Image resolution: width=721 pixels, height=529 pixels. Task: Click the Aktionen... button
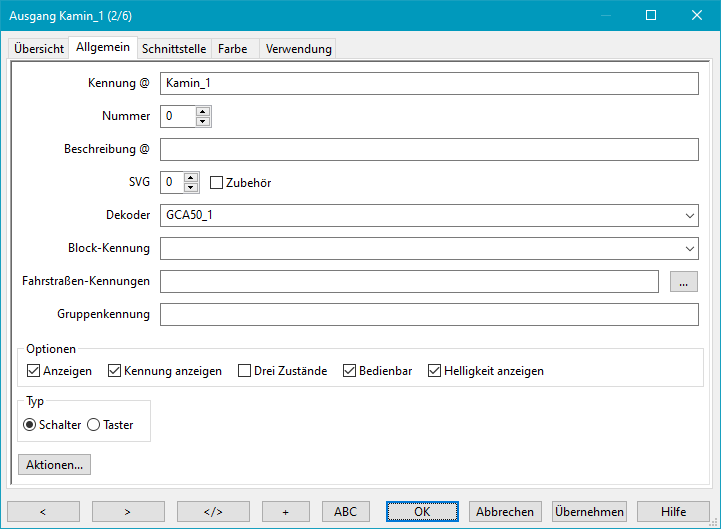(55, 465)
